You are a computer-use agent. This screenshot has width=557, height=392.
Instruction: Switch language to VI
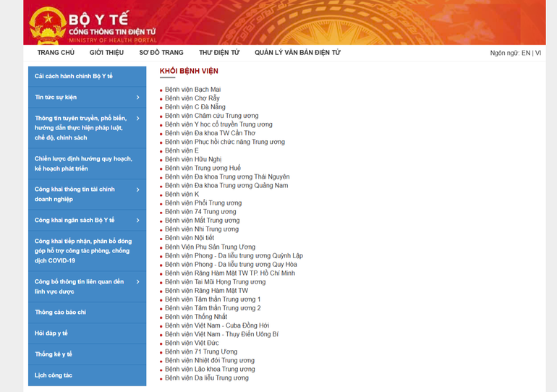pos(538,53)
